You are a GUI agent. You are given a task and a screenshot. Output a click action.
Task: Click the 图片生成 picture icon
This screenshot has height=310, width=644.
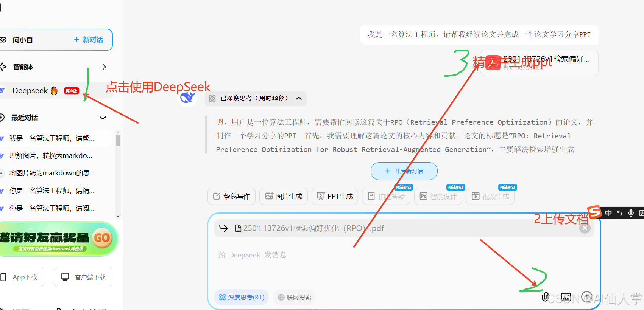click(269, 196)
